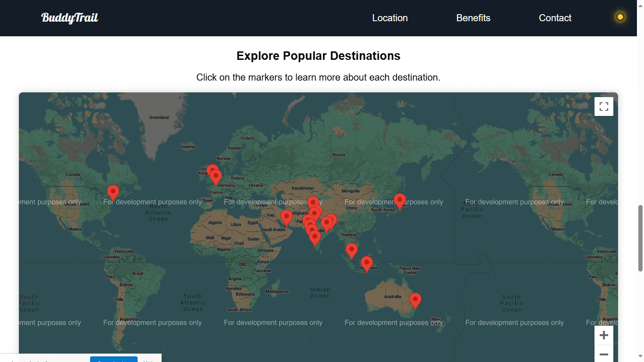Select the marker on the Malay Peninsula
Viewport: 644px width, 362px height.
tap(352, 251)
